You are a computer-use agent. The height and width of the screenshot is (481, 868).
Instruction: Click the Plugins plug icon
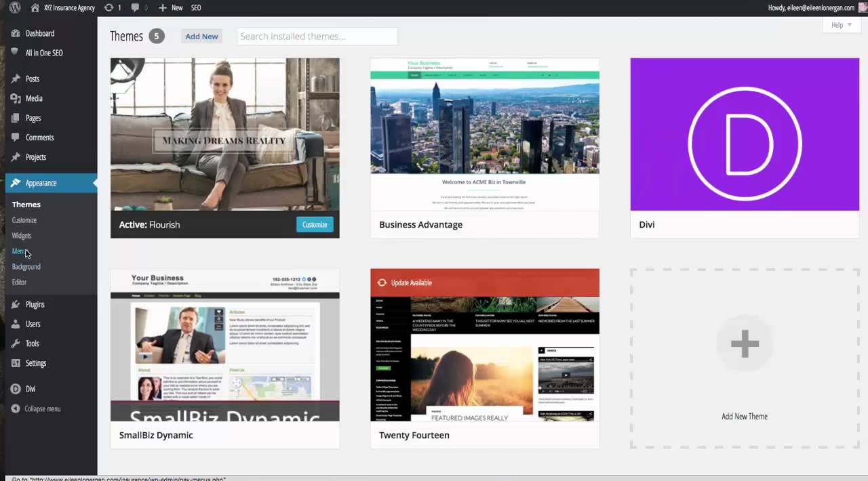pyautogui.click(x=16, y=305)
